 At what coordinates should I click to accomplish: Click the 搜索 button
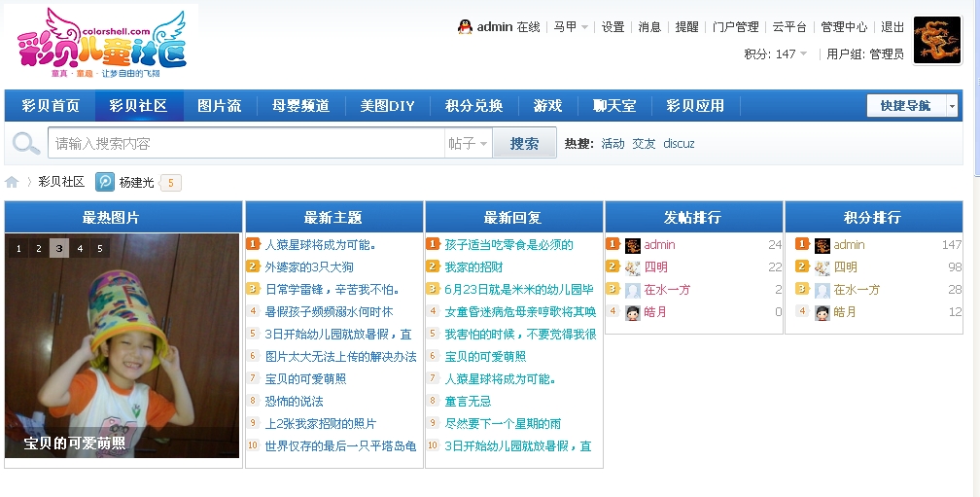[x=524, y=143]
